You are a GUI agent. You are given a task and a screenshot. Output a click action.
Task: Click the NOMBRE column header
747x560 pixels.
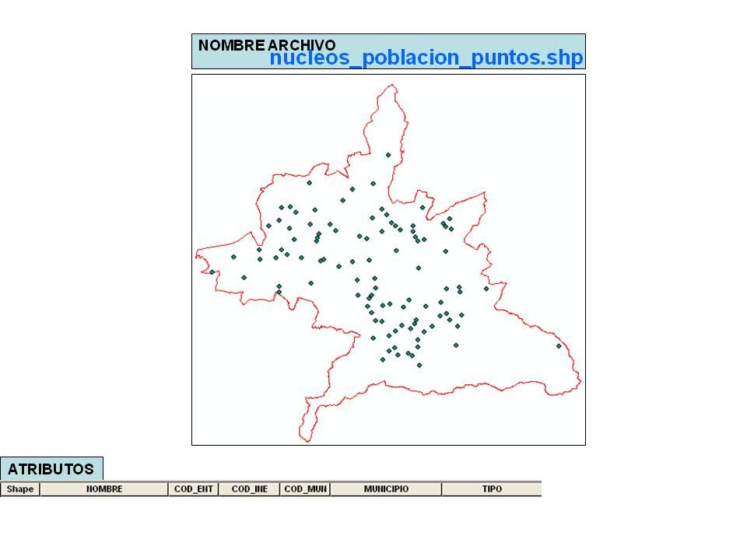click(x=103, y=489)
